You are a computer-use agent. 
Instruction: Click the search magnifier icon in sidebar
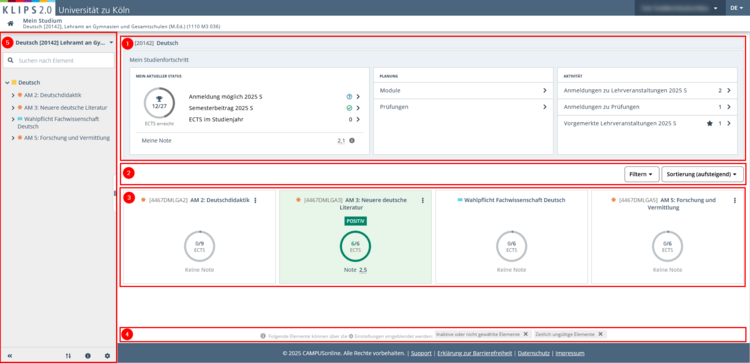click(x=11, y=61)
